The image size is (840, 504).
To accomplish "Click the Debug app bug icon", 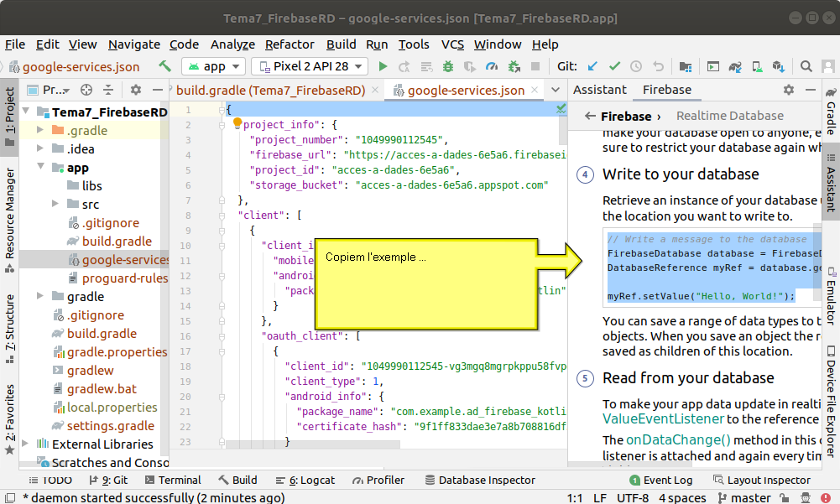I will click(448, 66).
